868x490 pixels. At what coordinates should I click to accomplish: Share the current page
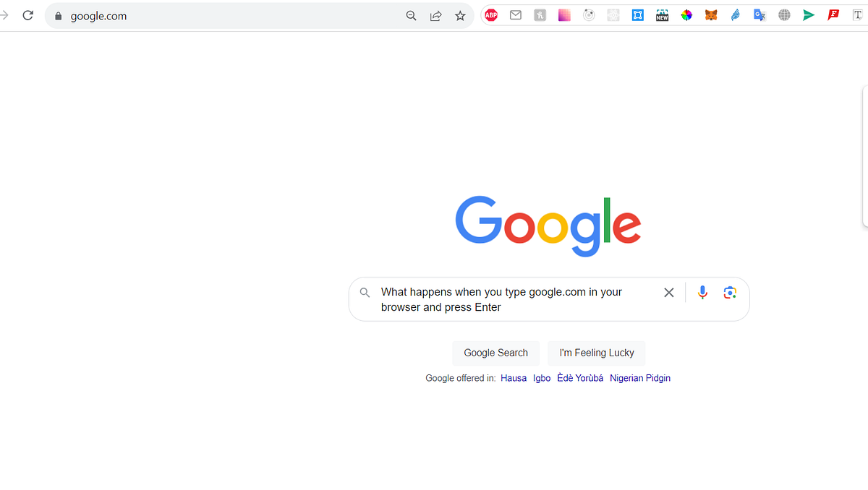pos(435,14)
